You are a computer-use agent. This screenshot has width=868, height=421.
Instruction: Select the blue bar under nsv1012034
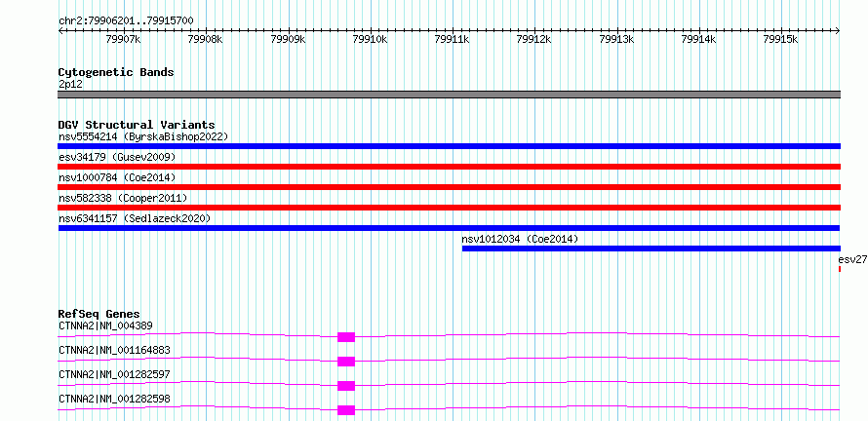click(x=651, y=249)
